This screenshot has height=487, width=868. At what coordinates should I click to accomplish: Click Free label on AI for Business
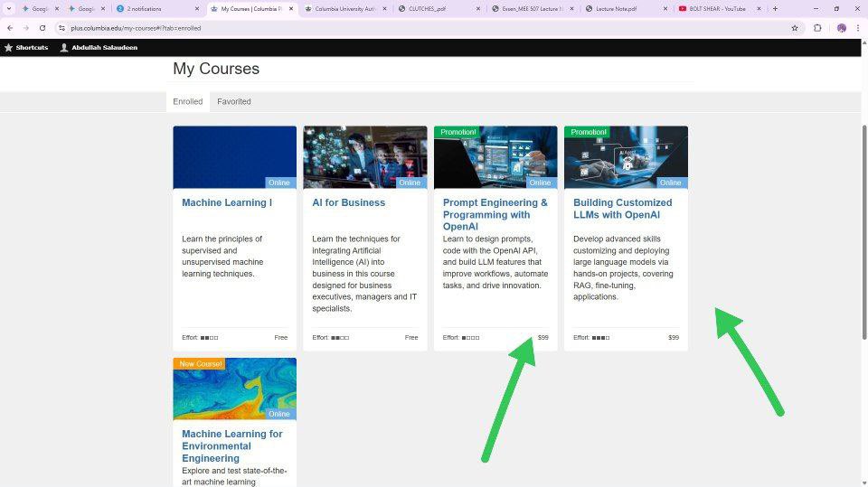click(x=411, y=338)
